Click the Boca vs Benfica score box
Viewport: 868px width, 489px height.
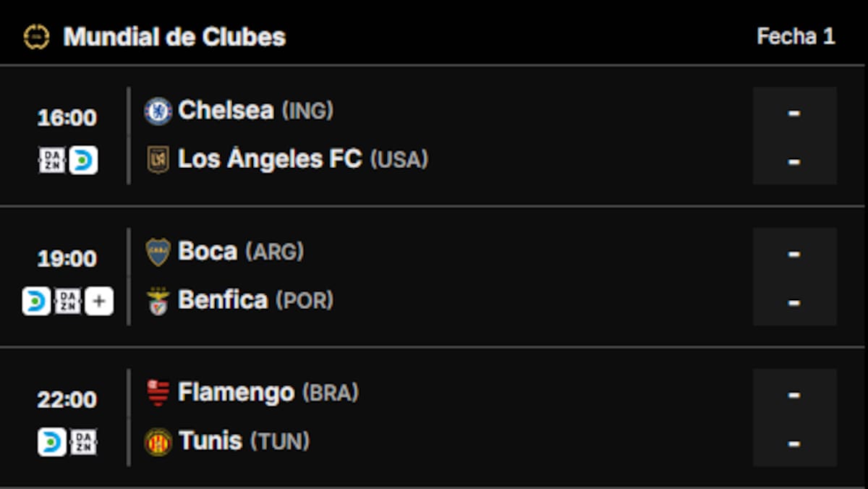pyautogui.click(x=794, y=276)
